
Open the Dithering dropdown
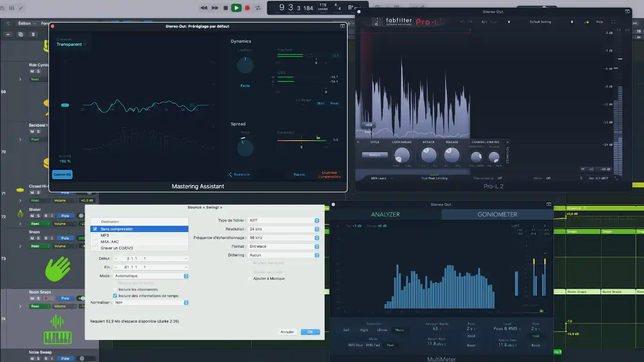284,255
